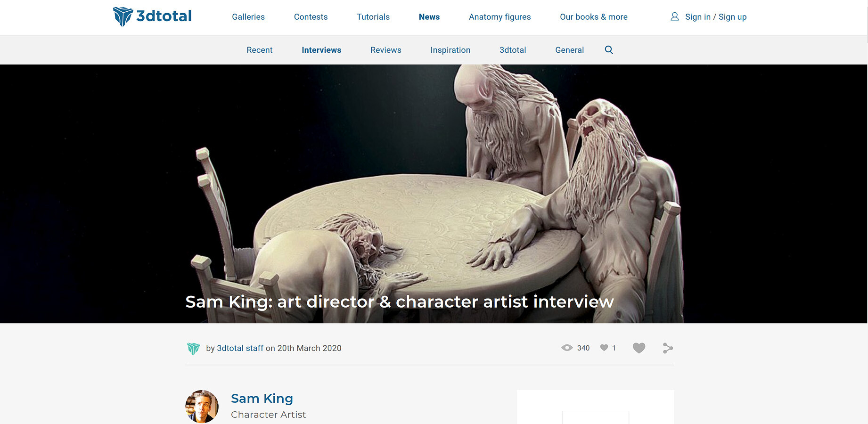Like the article with large heart button
Image resolution: width=868 pixels, height=424 pixels.
click(639, 348)
